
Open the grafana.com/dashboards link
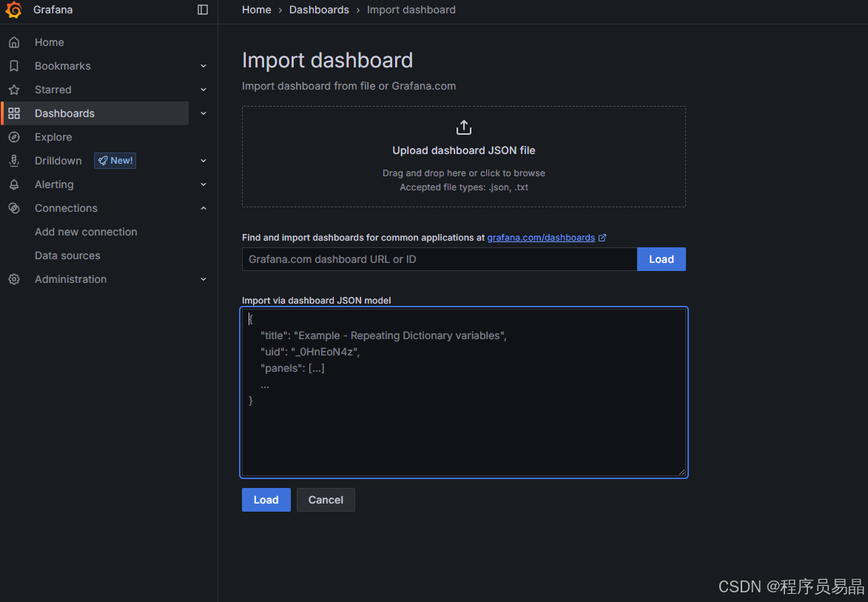tap(541, 238)
